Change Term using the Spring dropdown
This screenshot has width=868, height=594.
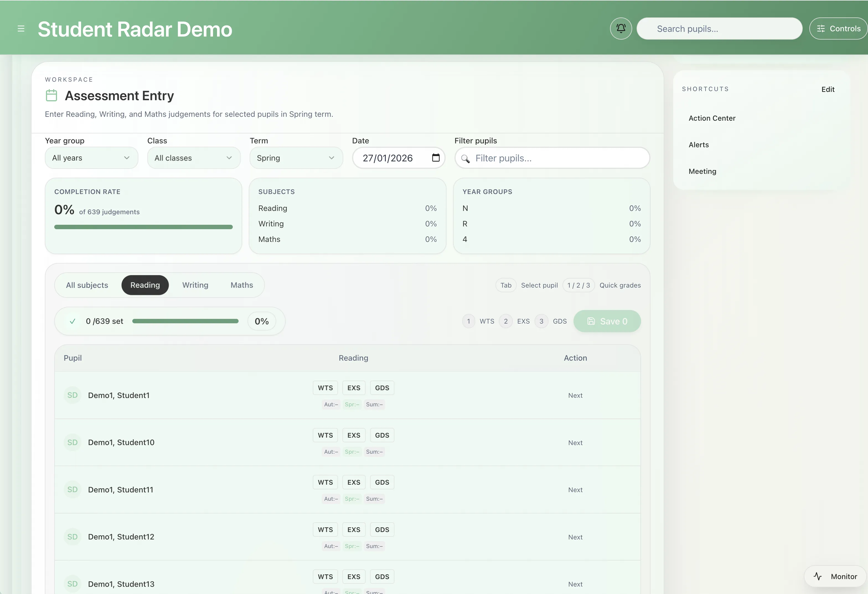296,158
